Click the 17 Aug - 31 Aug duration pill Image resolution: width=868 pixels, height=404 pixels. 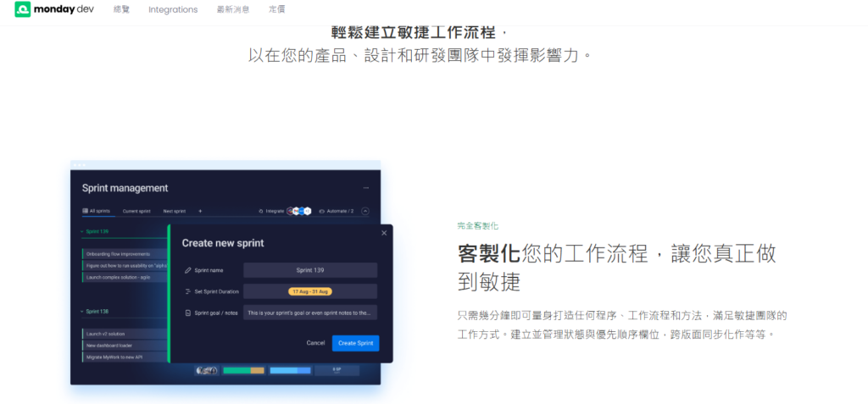pos(310,291)
